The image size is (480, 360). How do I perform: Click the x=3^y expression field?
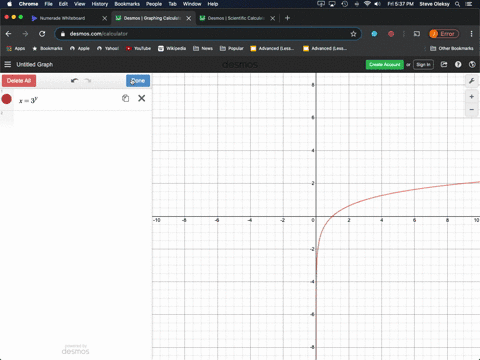point(67,100)
